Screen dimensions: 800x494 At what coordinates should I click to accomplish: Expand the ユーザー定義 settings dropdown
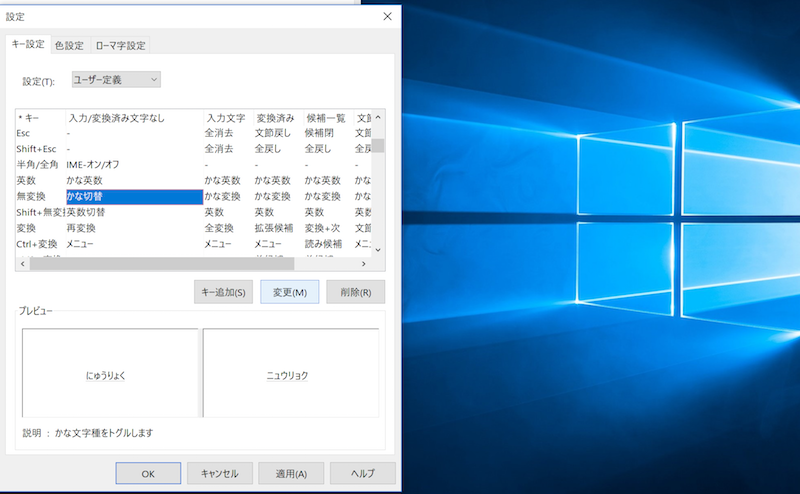116,79
